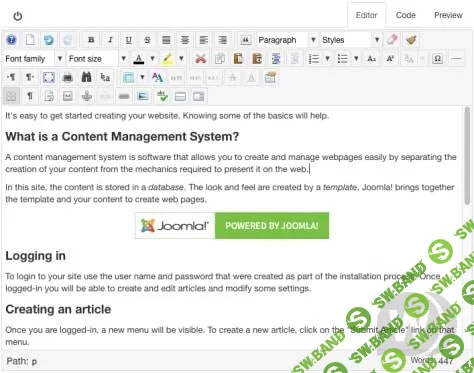Expand highlight color arrow
This screenshot has height=373, width=474.
pos(181,59)
